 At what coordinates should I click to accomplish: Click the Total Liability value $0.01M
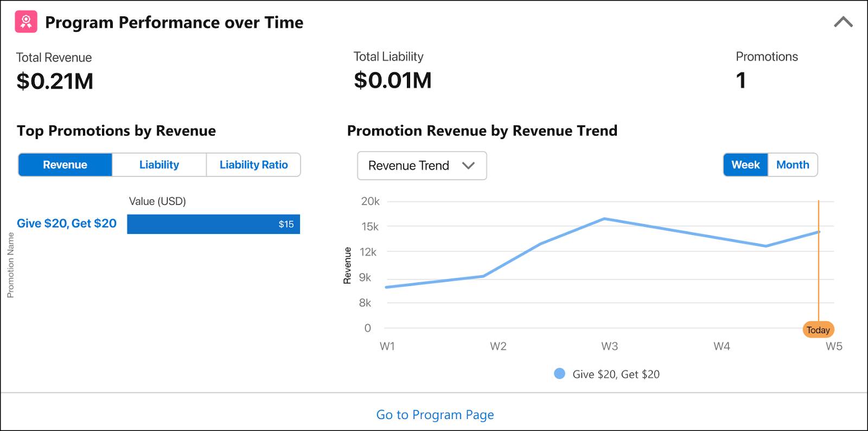click(x=393, y=80)
